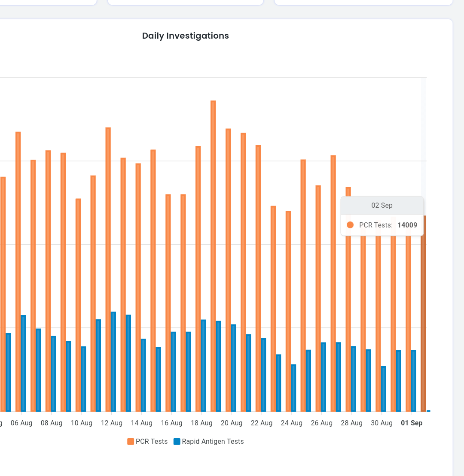Click the Rapid Antigen bar for 28 Aug
Viewport: 464px width, 476px height.
coord(354,379)
